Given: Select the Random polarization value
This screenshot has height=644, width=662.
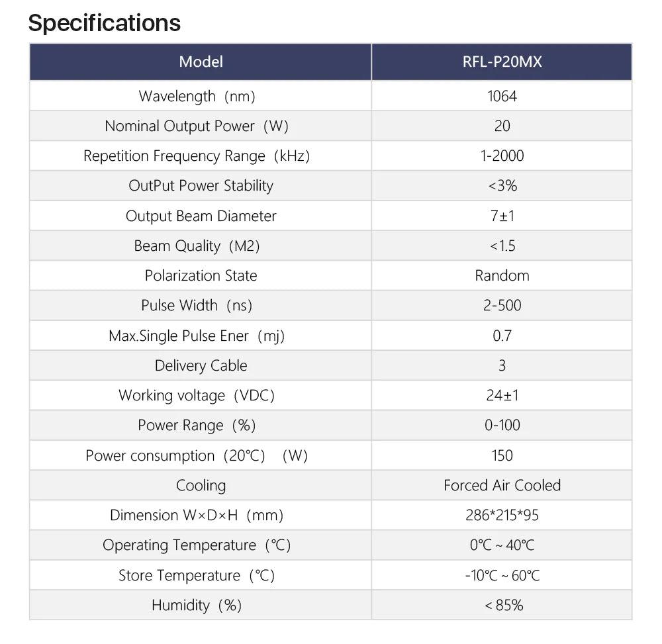Looking at the screenshot, I should point(502,275).
